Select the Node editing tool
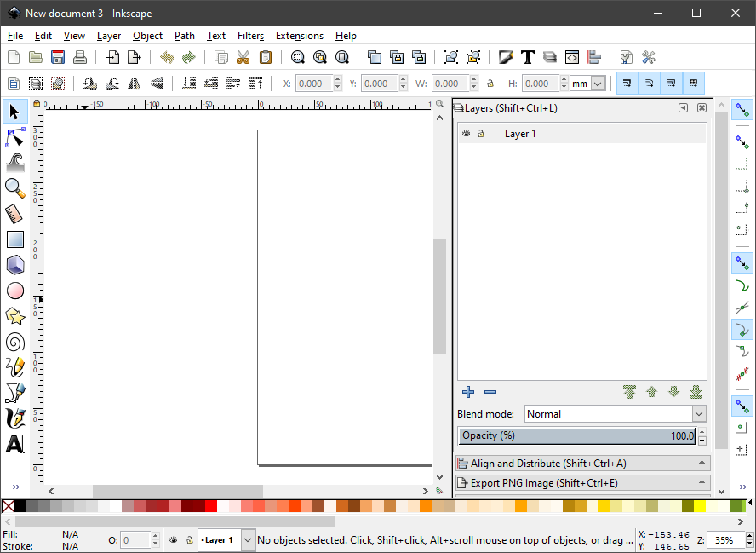756x553 pixels. (14, 137)
